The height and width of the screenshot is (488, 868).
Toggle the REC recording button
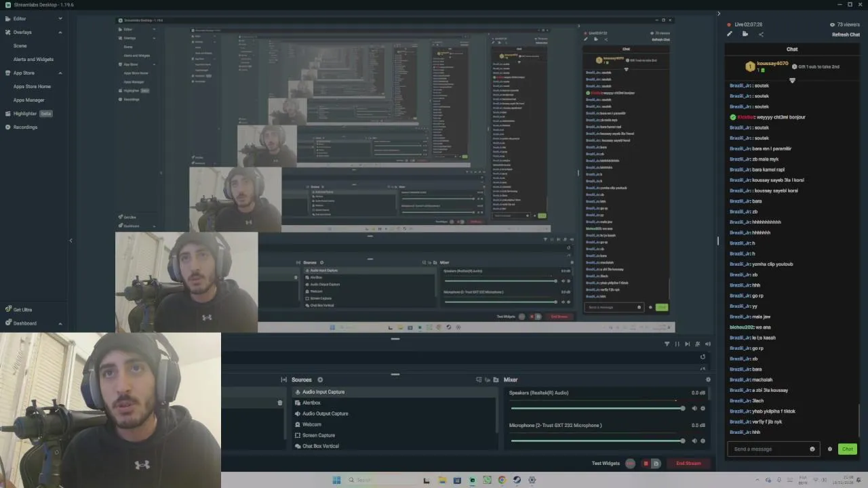(631, 464)
